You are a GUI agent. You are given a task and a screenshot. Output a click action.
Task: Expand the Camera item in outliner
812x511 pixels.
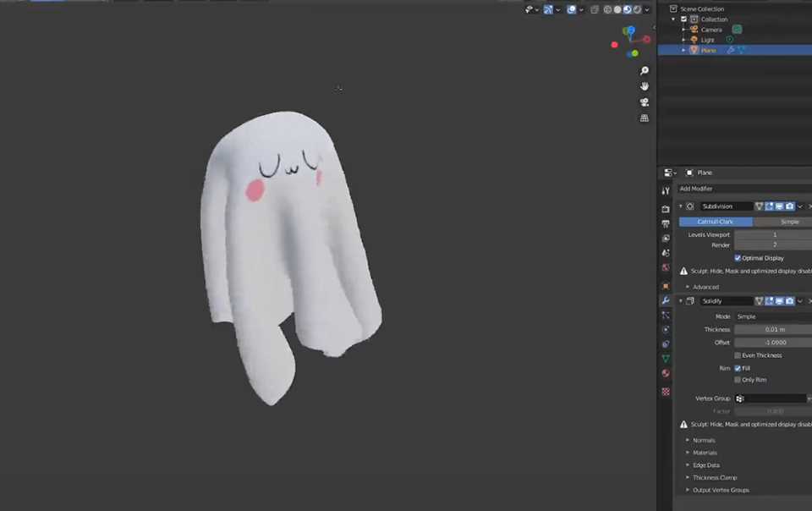coord(683,30)
